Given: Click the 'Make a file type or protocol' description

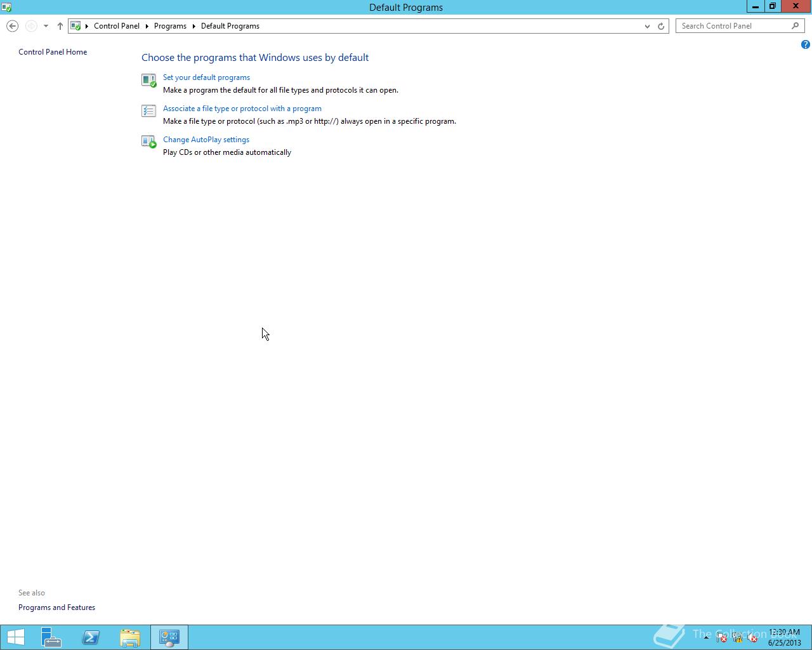Looking at the screenshot, I should coord(310,121).
